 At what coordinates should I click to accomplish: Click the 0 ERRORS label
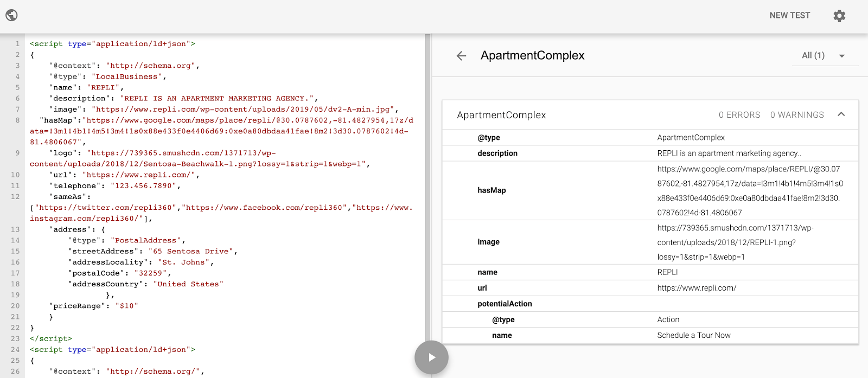739,115
